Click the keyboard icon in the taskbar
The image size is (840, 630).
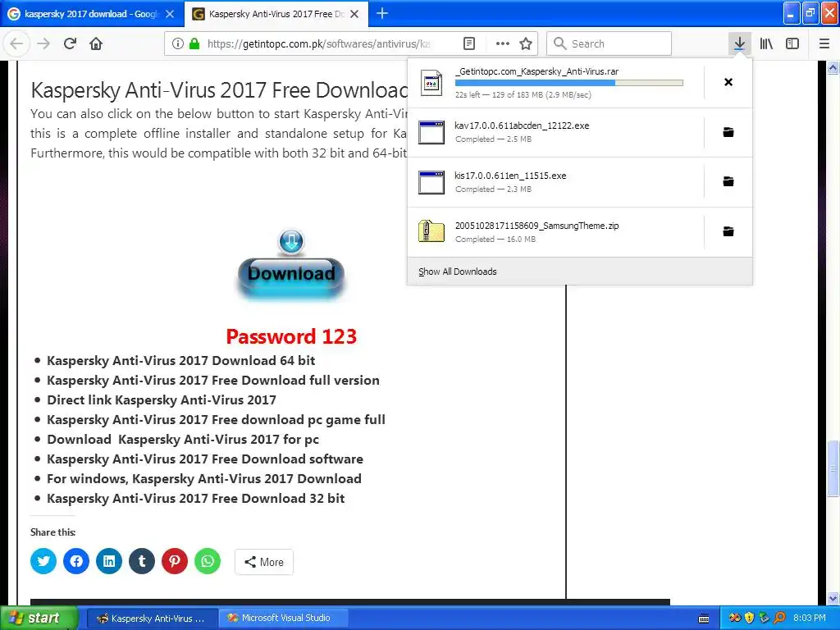point(704,619)
